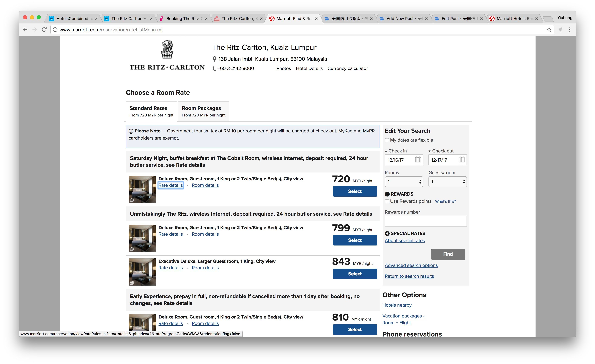The width and height of the screenshot is (595, 364).
Task: Click the Yicheng profile button
Action: click(565, 18)
